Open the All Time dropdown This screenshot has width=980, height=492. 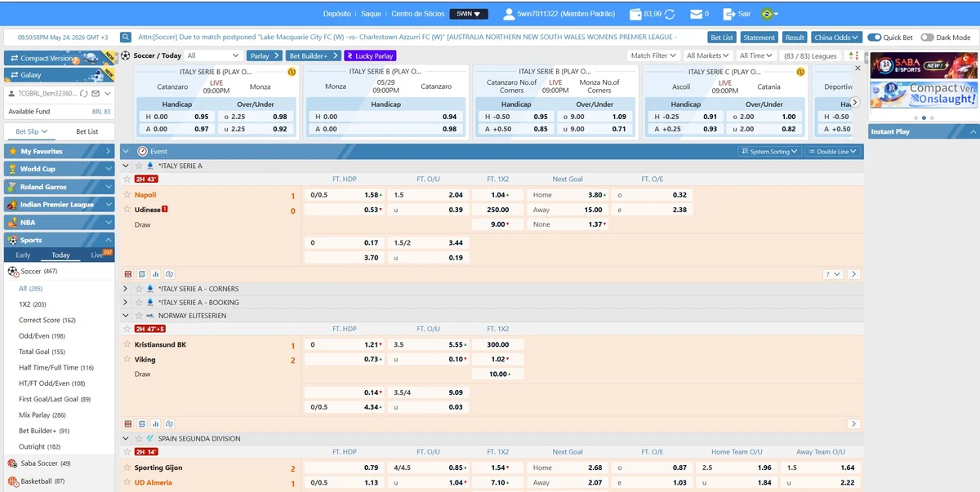tap(755, 55)
